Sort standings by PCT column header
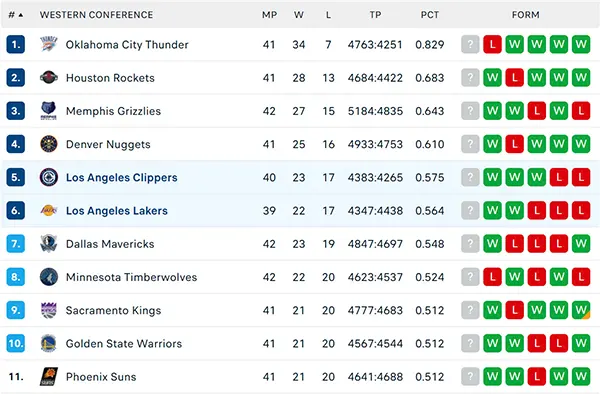 pos(430,15)
